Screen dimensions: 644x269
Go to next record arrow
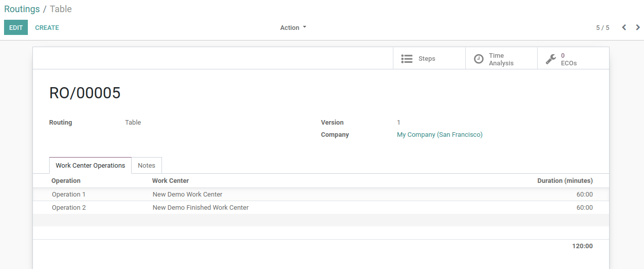(x=638, y=27)
